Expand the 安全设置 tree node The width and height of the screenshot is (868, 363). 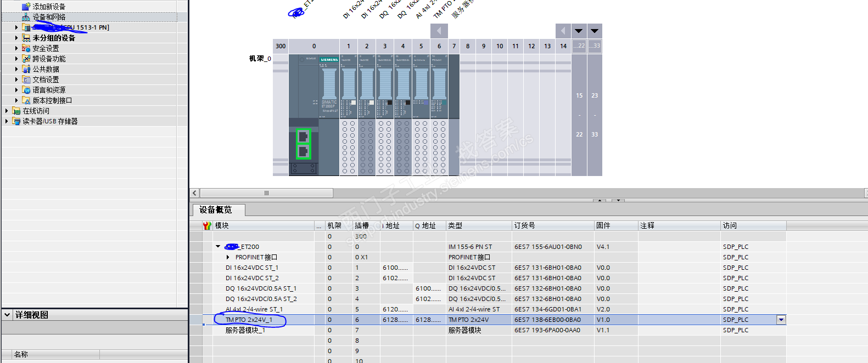[16, 48]
